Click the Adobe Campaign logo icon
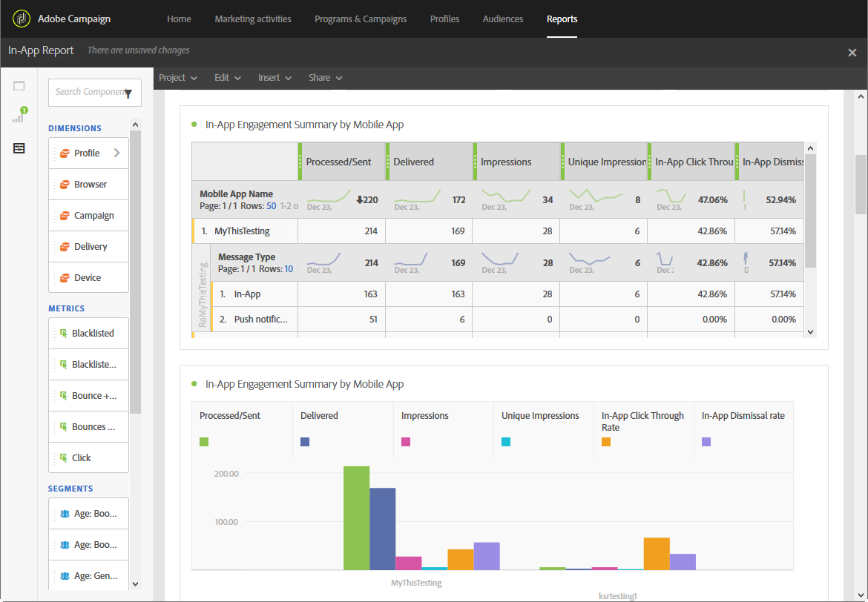Viewport: 868px width, 602px height. 22,19
